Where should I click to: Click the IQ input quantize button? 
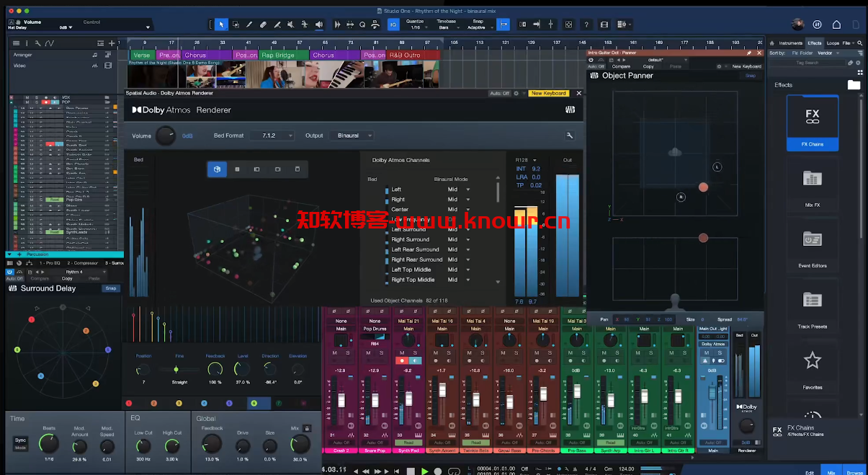coord(393,25)
